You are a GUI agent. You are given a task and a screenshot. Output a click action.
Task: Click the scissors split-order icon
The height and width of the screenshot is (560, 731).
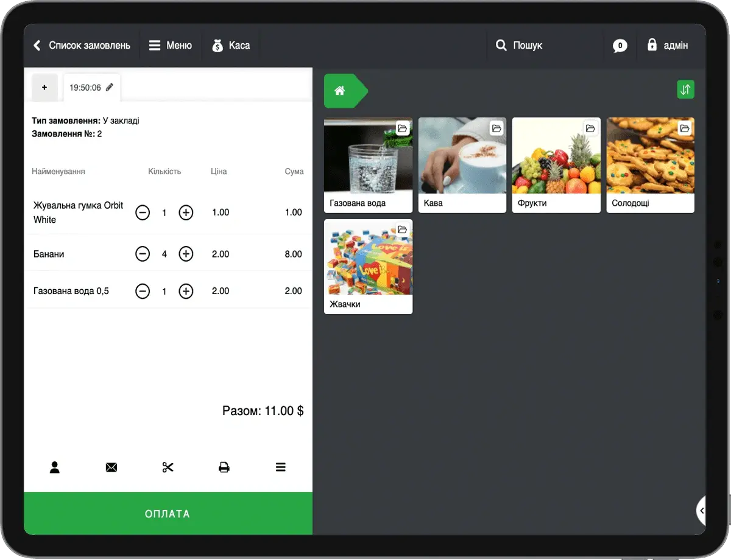tap(168, 467)
